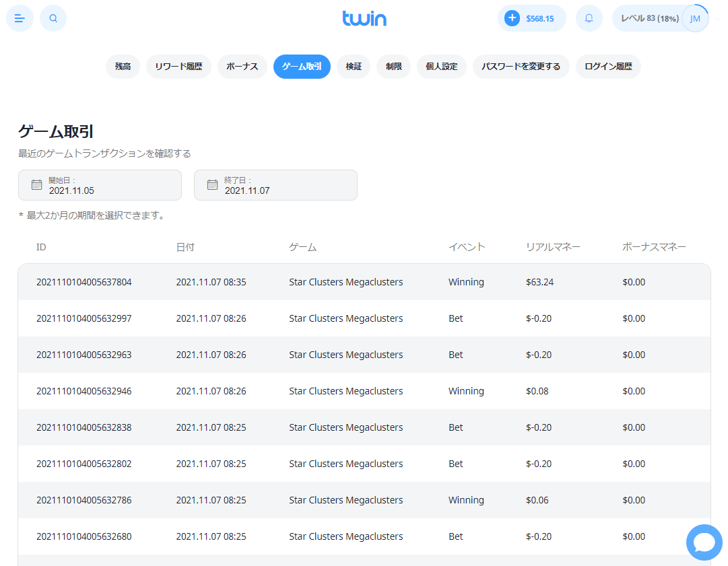Click the Level 83 (18%) indicator
Viewport: 728px width, 566px height.
coord(650,19)
